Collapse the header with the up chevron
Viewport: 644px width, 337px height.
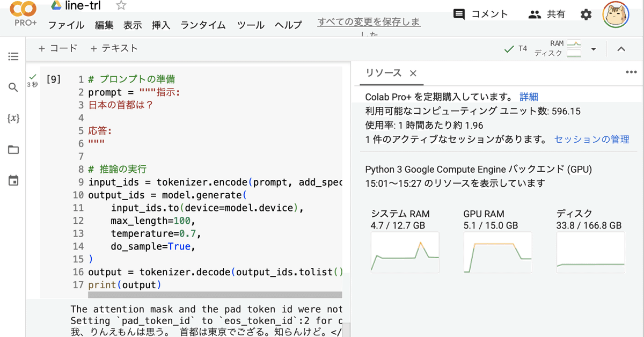[x=621, y=49]
